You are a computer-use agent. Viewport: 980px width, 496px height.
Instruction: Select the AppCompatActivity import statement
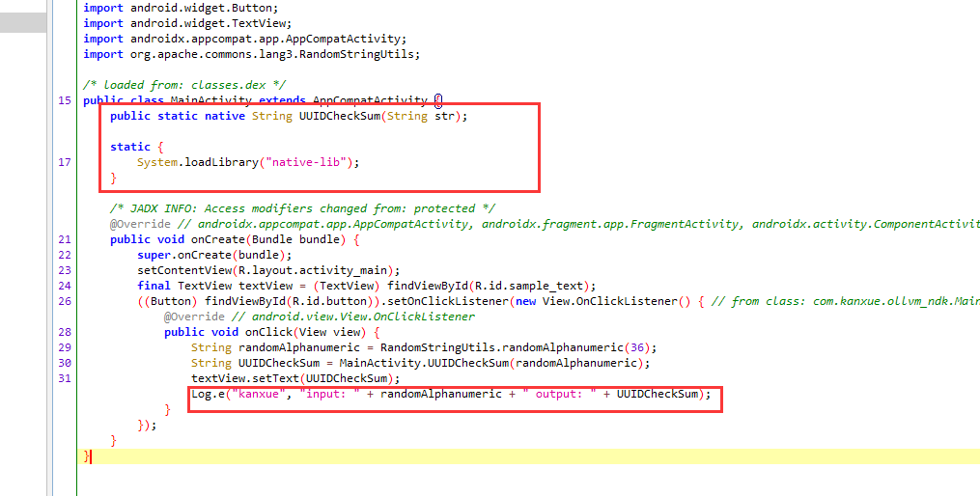click(245, 39)
